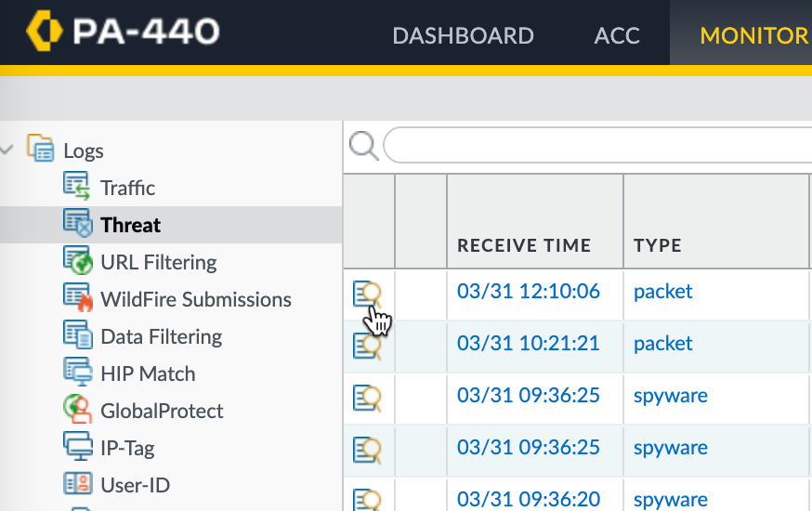Select the HIP Match log icon

tap(77, 373)
